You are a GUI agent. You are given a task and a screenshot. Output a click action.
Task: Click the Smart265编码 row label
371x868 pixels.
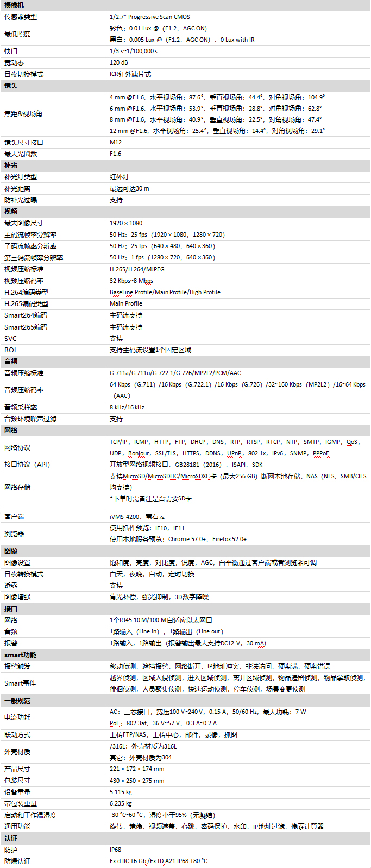click(x=26, y=327)
